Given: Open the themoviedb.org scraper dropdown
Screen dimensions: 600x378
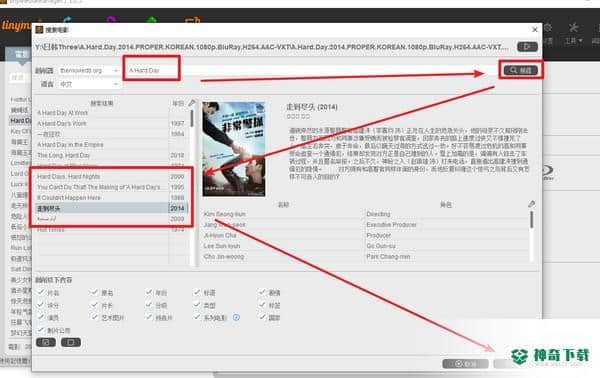Looking at the screenshot, I should [89, 70].
